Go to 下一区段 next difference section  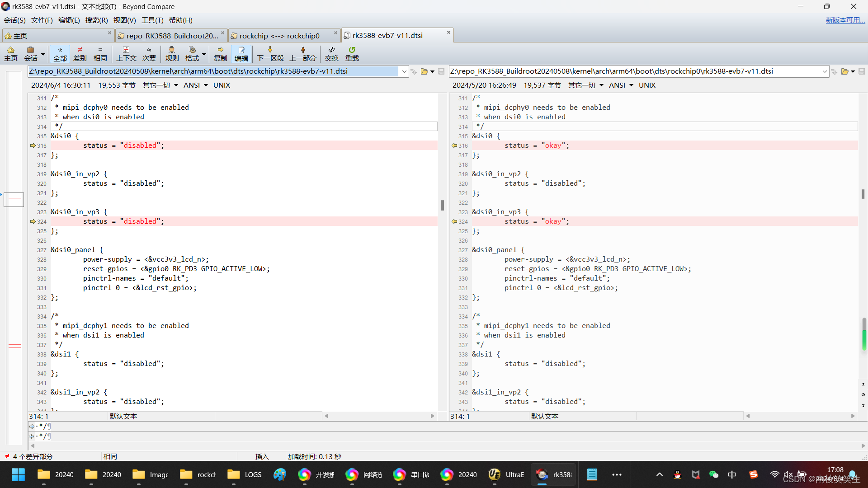270,53
